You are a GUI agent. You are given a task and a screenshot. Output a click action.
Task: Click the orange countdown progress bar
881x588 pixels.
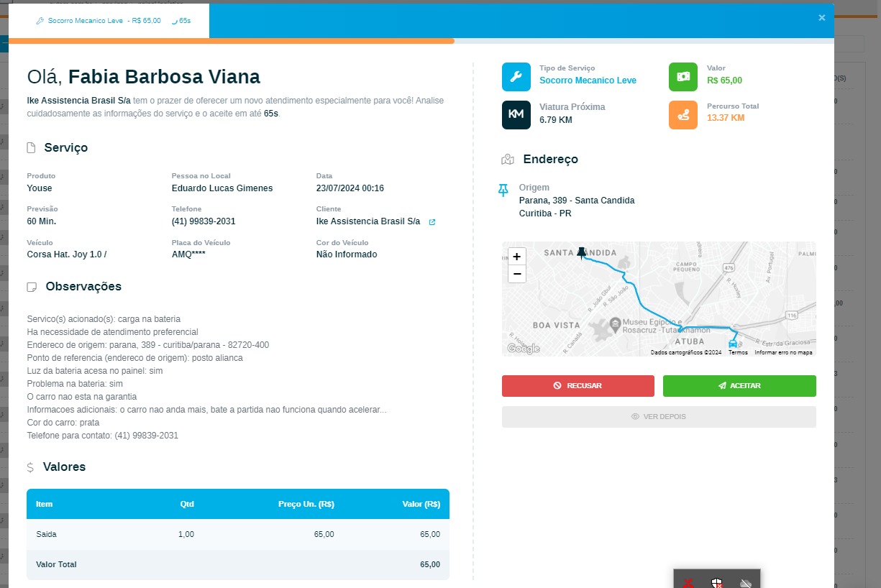coord(232,41)
